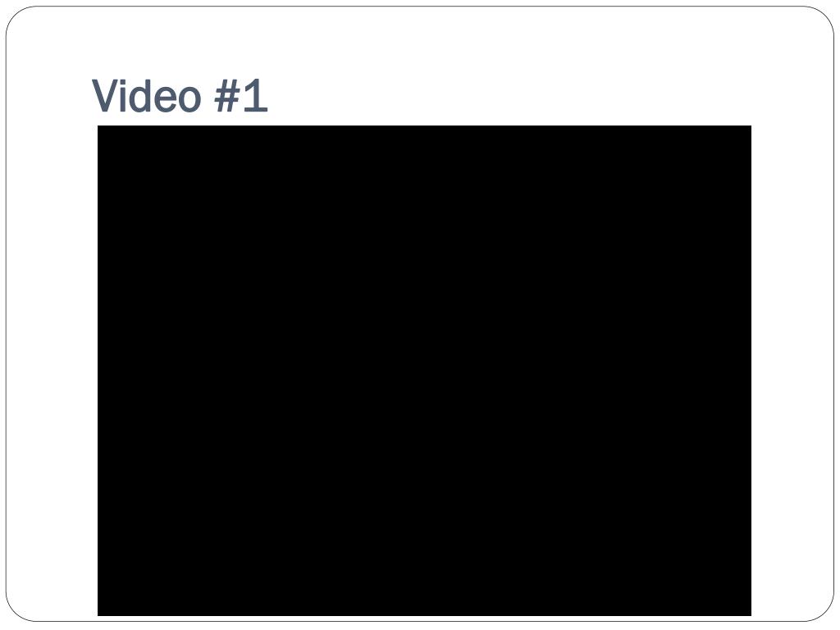Click the top edge of the video frame
This screenshot has height=630, width=840.
pyautogui.click(x=424, y=126)
